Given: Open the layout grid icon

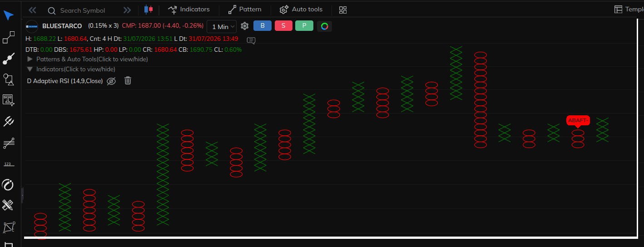Looking at the screenshot, I should (x=343, y=10).
